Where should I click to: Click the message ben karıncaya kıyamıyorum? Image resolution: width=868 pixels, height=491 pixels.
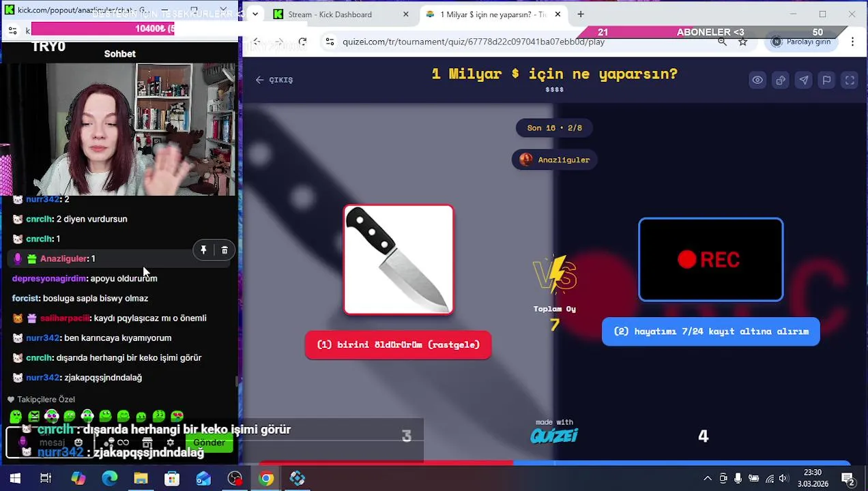117,338
